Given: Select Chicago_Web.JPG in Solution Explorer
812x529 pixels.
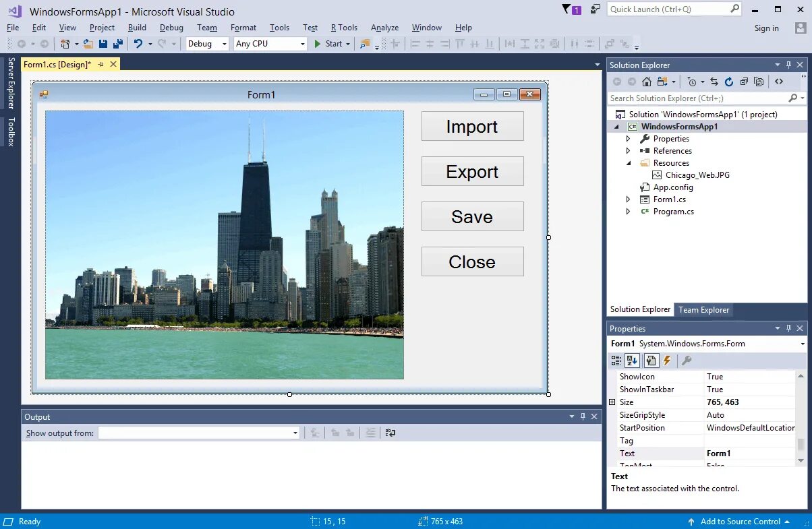Looking at the screenshot, I should (697, 175).
